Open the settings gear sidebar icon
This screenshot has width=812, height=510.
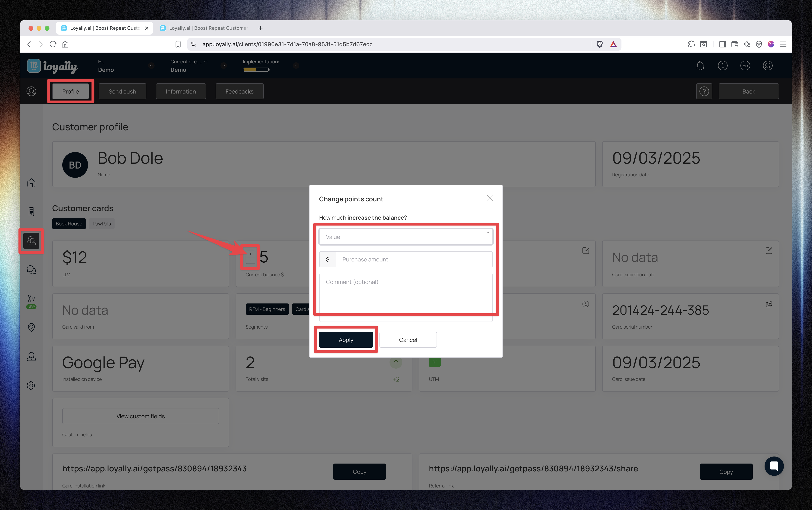pyautogui.click(x=31, y=385)
